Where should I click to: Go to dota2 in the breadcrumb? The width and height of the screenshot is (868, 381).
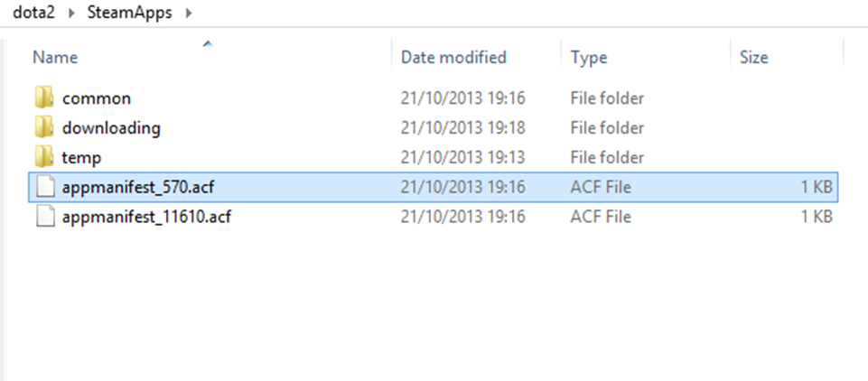pyautogui.click(x=34, y=14)
